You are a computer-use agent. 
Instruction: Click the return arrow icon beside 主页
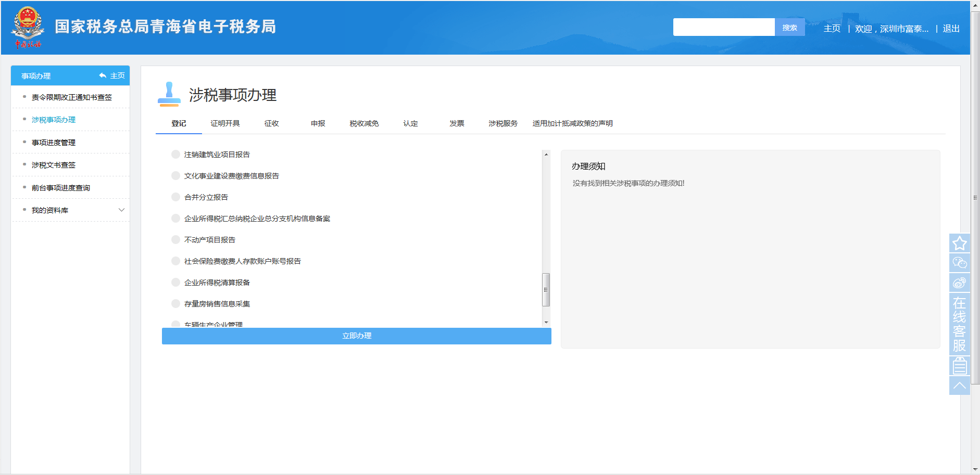103,75
